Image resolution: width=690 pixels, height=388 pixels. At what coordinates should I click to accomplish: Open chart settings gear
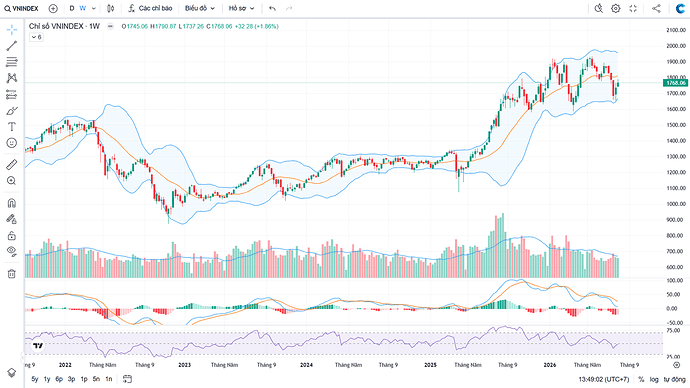pos(616,8)
